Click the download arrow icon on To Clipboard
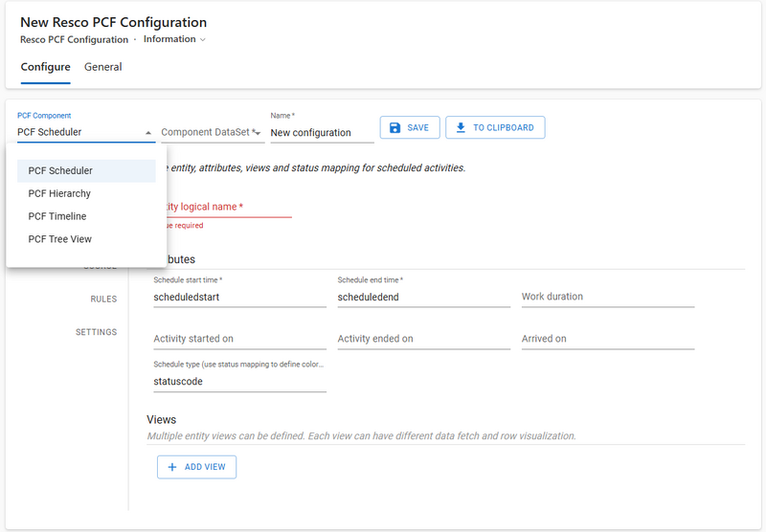The width and height of the screenshot is (766, 532). point(461,128)
